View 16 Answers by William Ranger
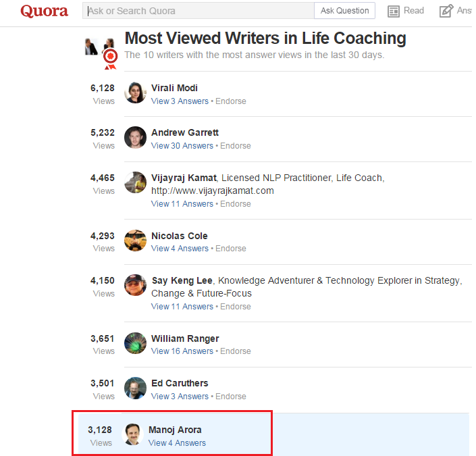 click(x=182, y=351)
